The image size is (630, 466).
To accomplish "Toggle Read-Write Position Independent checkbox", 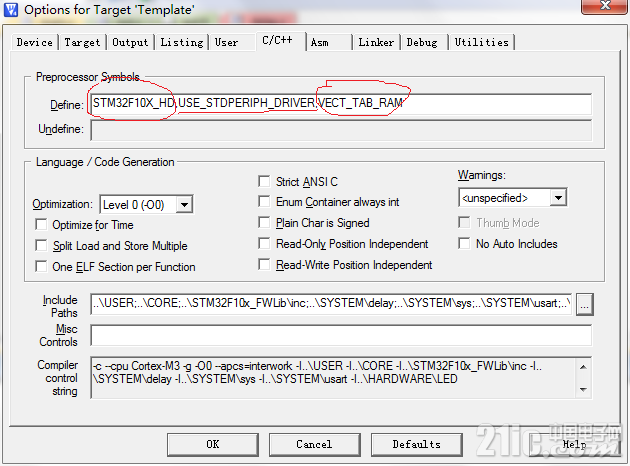I will [x=264, y=264].
